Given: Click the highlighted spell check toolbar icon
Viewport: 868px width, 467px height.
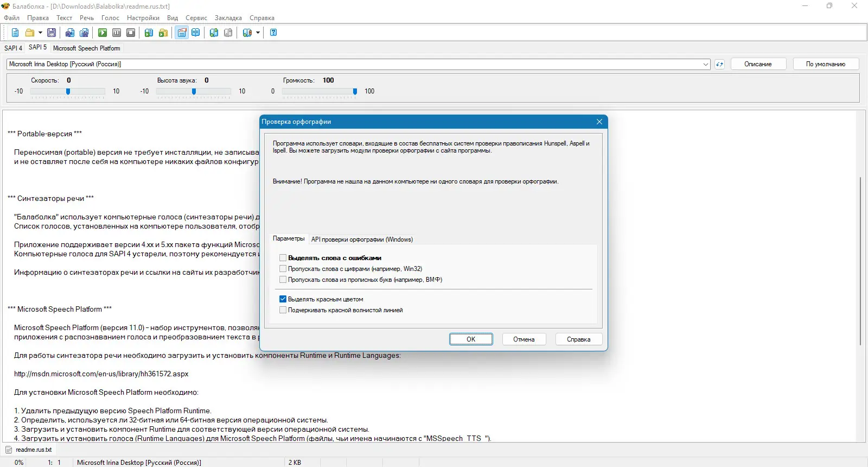Looking at the screenshot, I should [x=182, y=33].
